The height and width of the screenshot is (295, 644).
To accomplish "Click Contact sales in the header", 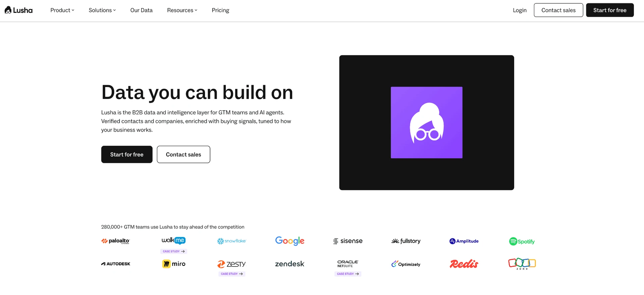I will (x=558, y=10).
